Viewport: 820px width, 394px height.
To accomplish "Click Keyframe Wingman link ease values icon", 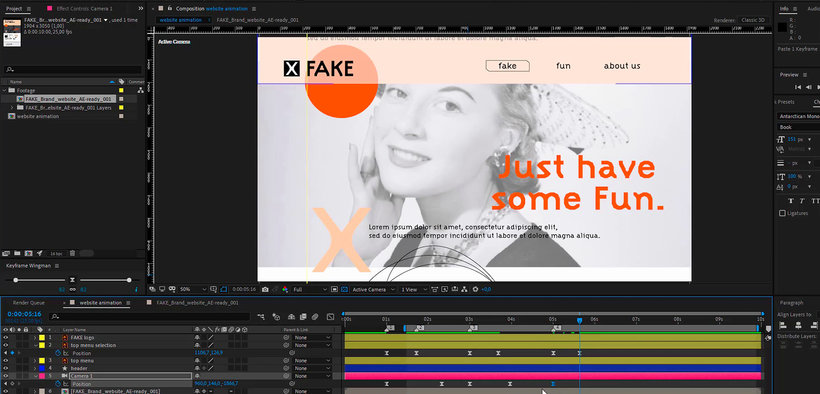I will coord(73,289).
